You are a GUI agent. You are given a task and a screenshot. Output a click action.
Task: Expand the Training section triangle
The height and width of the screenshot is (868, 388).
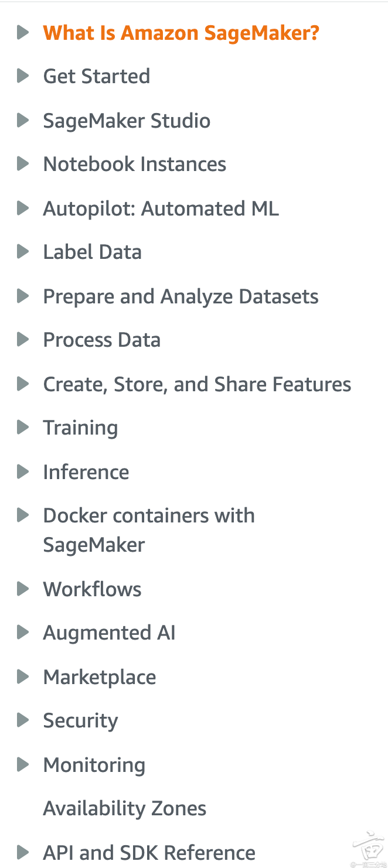pyautogui.click(x=23, y=428)
